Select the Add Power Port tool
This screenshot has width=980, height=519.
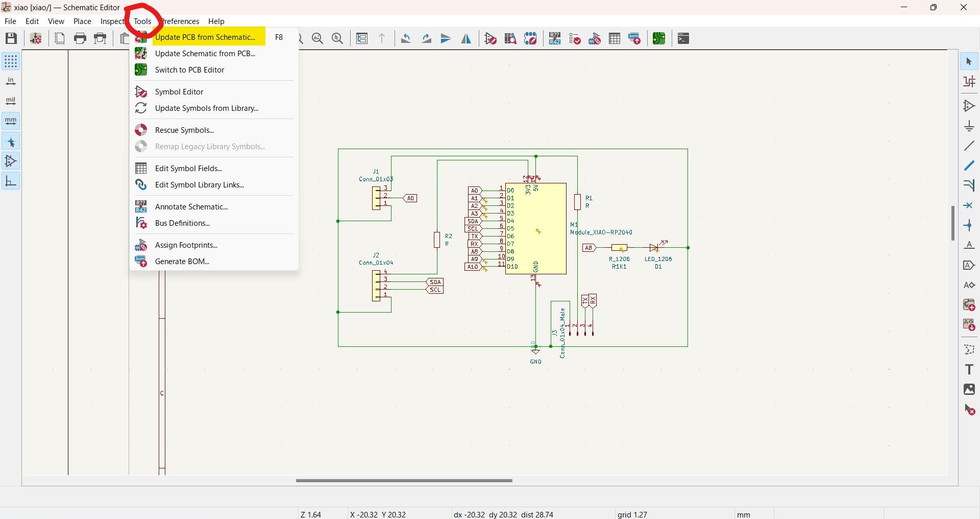click(970, 127)
